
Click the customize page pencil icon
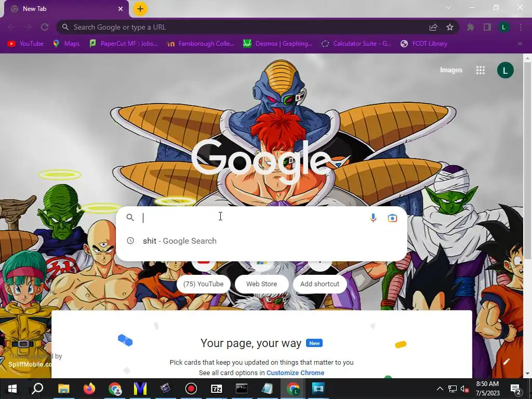(506, 362)
